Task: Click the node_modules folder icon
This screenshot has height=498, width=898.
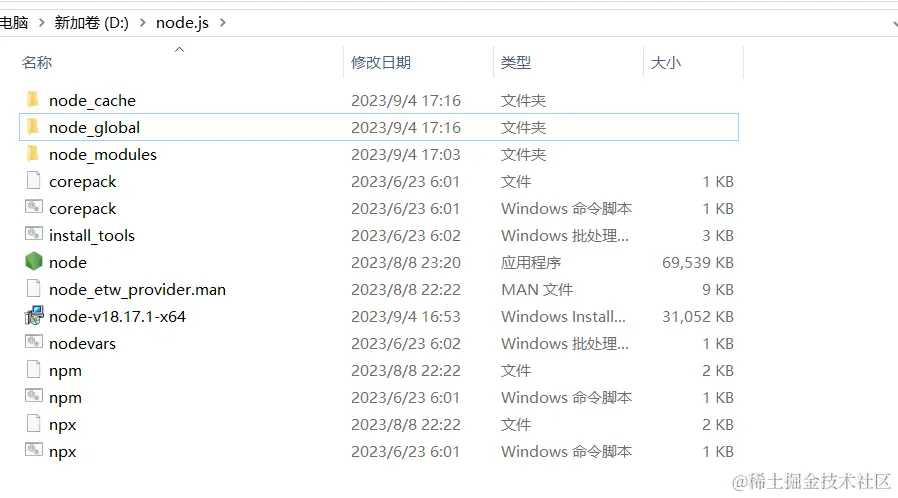Action: click(x=33, y=153)
